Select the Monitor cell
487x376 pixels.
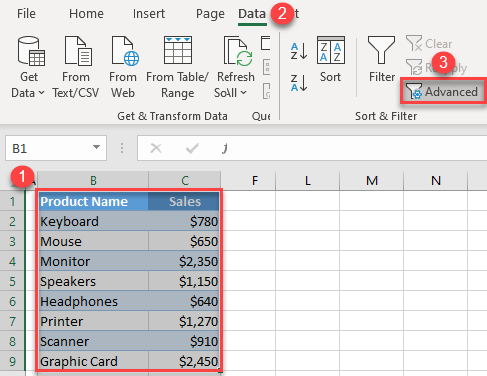tap(93, 261)
